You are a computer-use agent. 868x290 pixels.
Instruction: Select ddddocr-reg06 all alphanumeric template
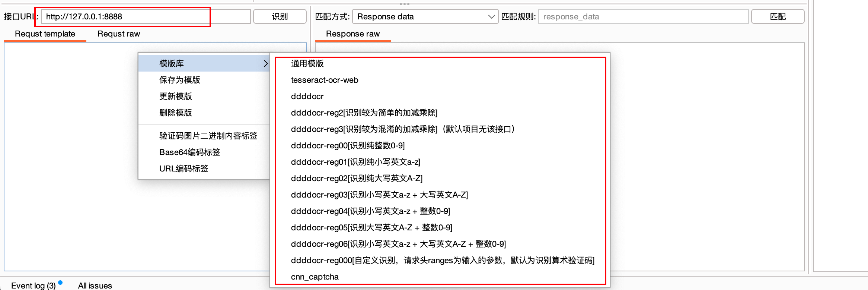(440, 244)
